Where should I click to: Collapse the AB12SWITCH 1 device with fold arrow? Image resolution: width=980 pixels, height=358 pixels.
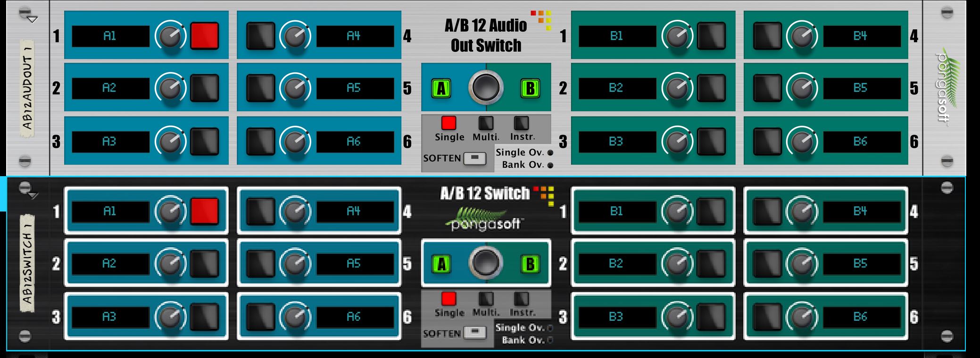(x=33, y=195)
